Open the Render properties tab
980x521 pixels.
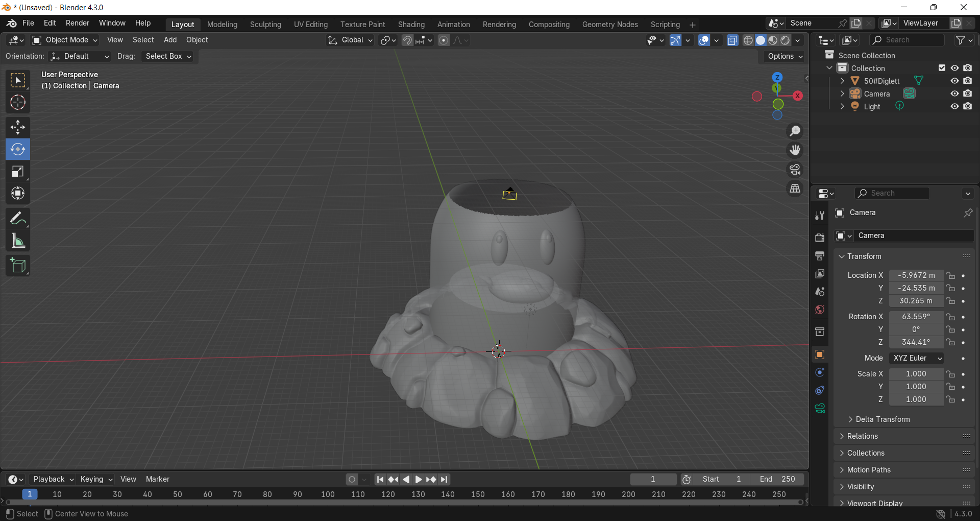820,238
